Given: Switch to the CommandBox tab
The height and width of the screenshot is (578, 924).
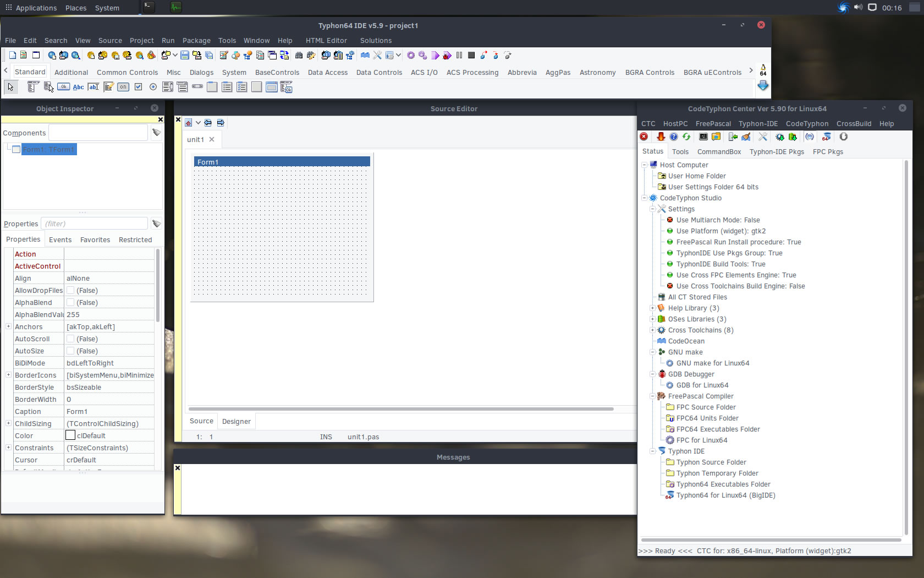Looking at the screenshot, I should pos(719,152).
